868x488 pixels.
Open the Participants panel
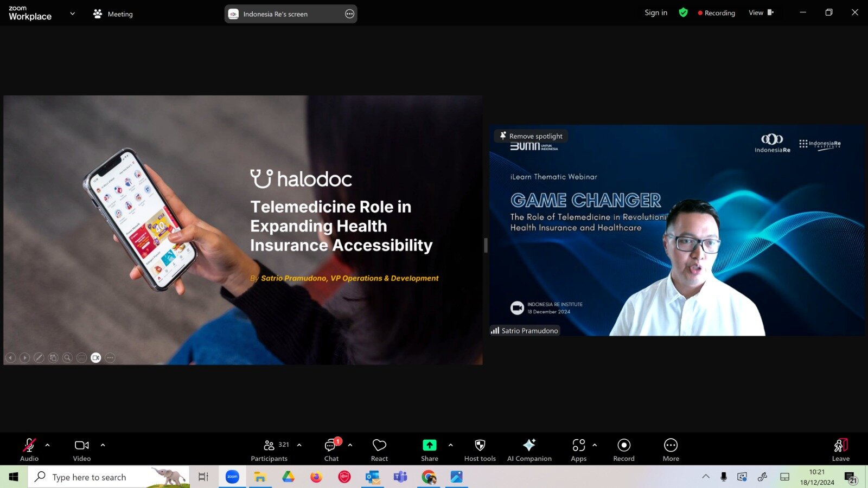[269, 450]
